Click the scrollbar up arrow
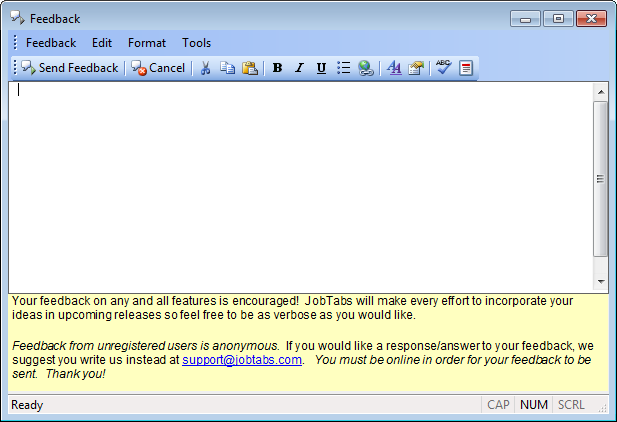The height and width of the screenshot is (422, 617). [600, 92]
